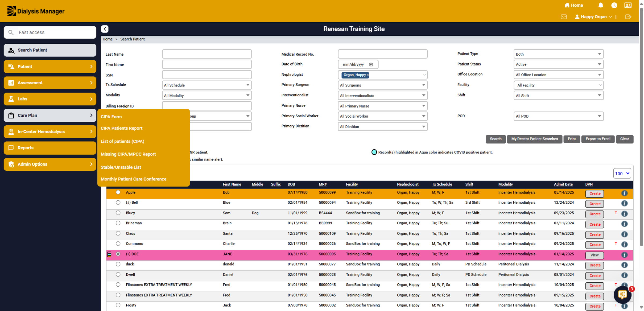Click the clock icon in header

[614, 5]
